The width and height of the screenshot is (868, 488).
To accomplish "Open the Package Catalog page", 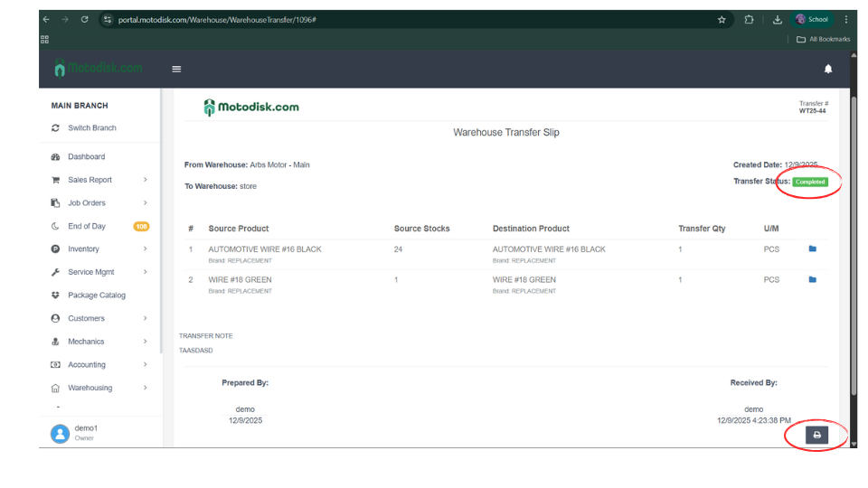I will [96, 296].
